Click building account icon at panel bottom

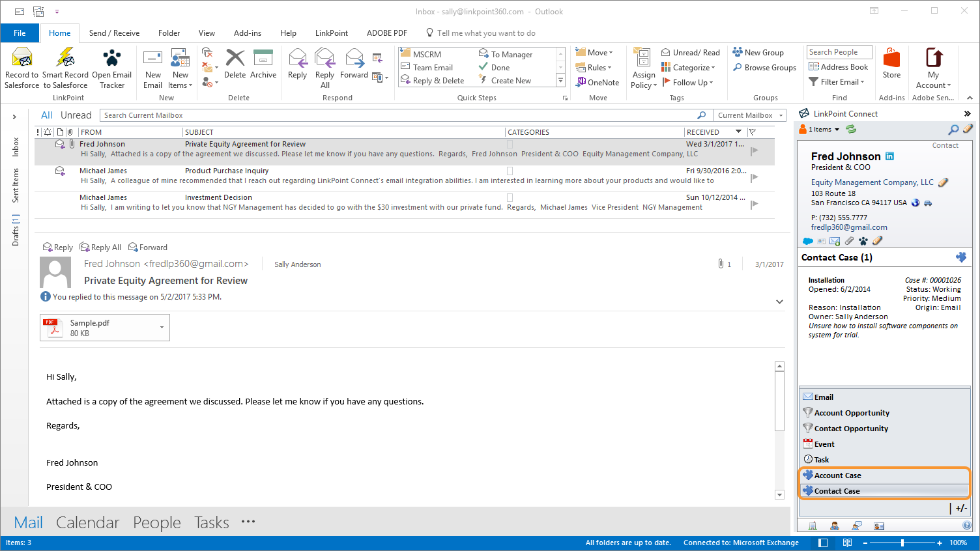[813, 526]
